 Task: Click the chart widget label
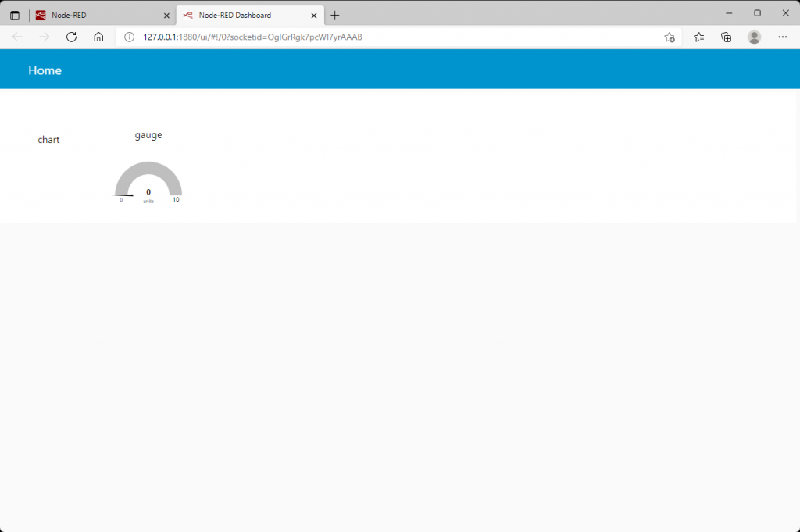pyautogui.click(x=48, y=140)
